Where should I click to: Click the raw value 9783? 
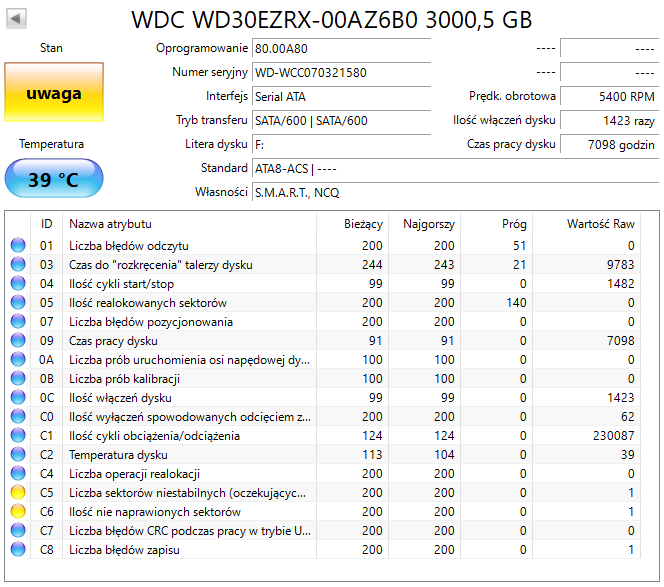620,265
